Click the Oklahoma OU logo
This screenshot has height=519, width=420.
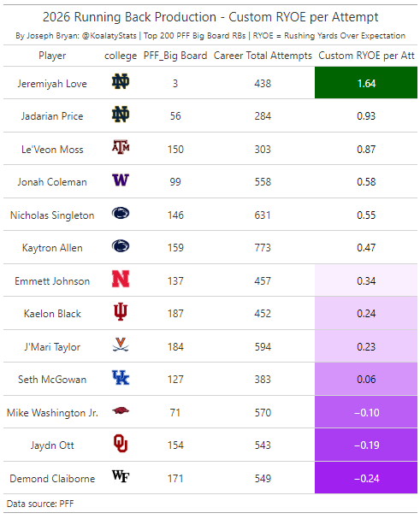pyautogui.click(x=121, y=443)
